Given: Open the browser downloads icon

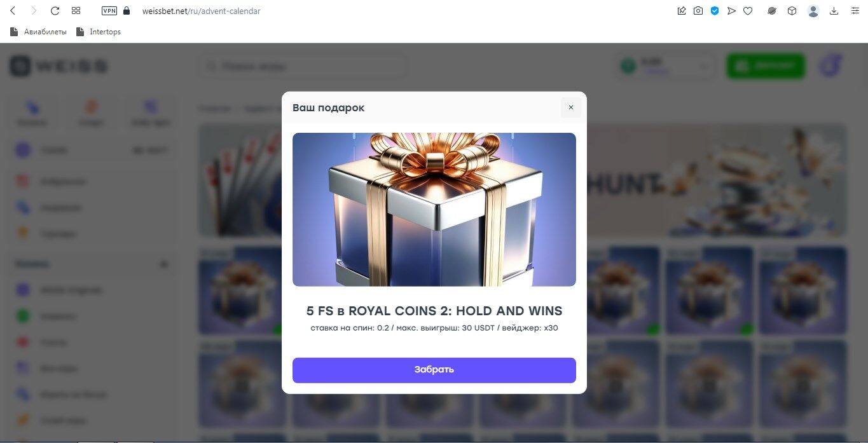Looking at the screenshot, I should (834, 11).
